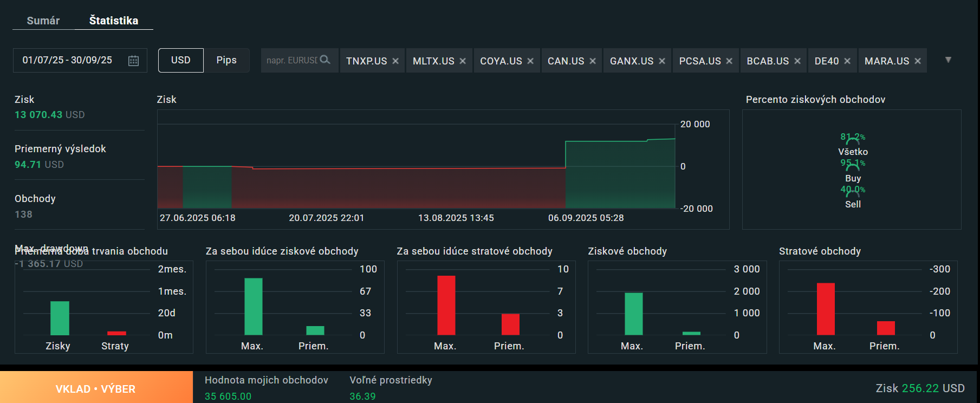Remove the TNXP.US filter tag

point(395,61)
